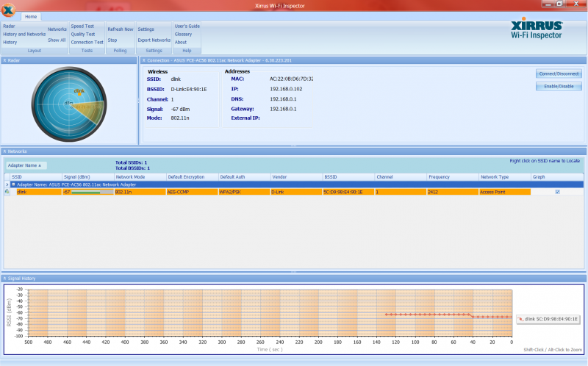Image resolution: width=588 pixels, height=366 pixels.
Task: Click the -67 dBm signal value
Action: pyautogui.click(x=180, y=110)
